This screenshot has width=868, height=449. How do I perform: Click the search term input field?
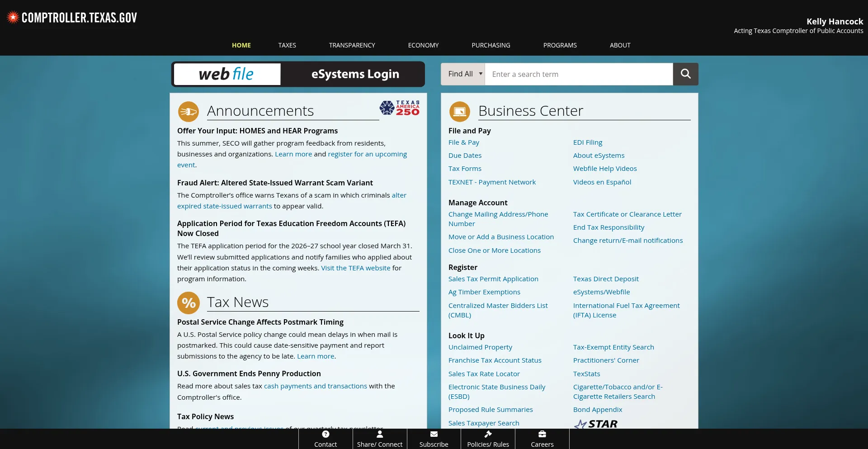coord(579,74)
